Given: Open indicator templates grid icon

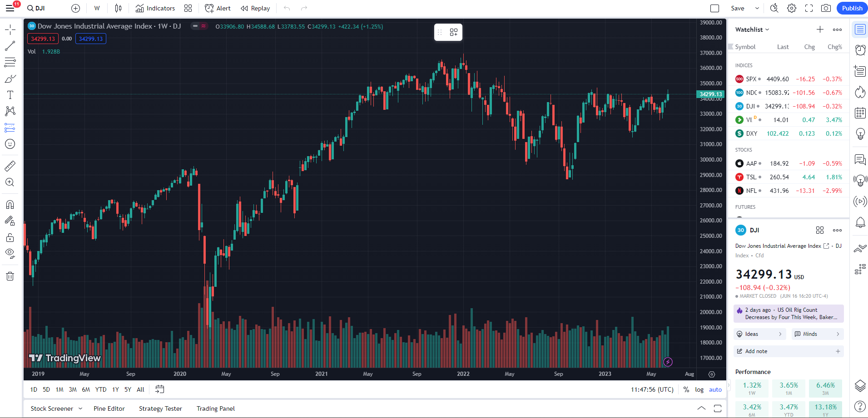Looking at the screenshot, I should coord(188,8).
